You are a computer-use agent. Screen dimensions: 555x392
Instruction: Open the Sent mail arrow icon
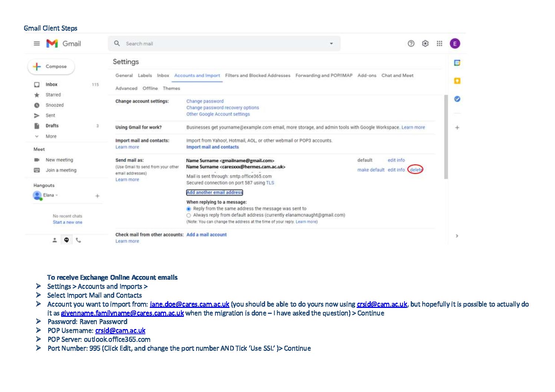[37, 116]
